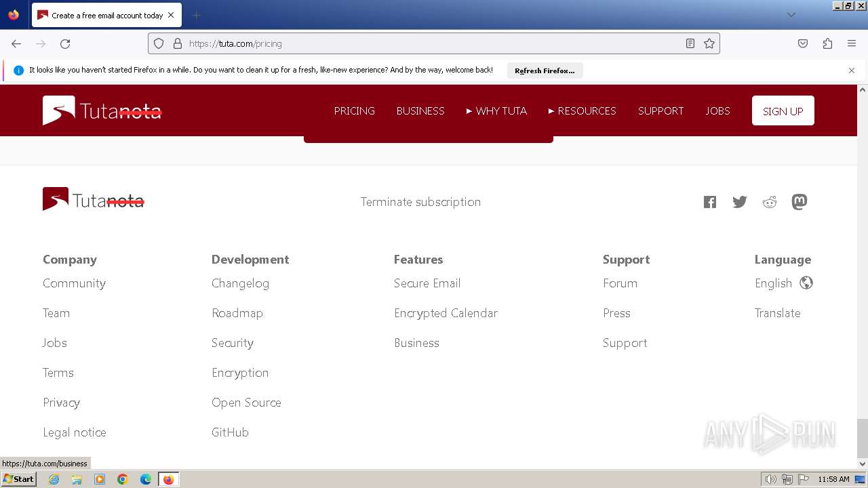Close the Create a free email tab
868x488 pixels.
pos(171,15)
